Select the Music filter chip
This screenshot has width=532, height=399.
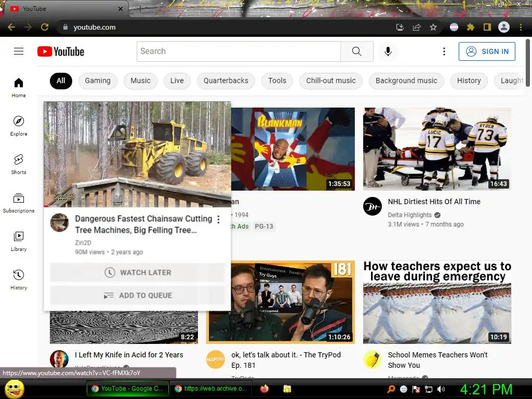(x=140, y=81)
